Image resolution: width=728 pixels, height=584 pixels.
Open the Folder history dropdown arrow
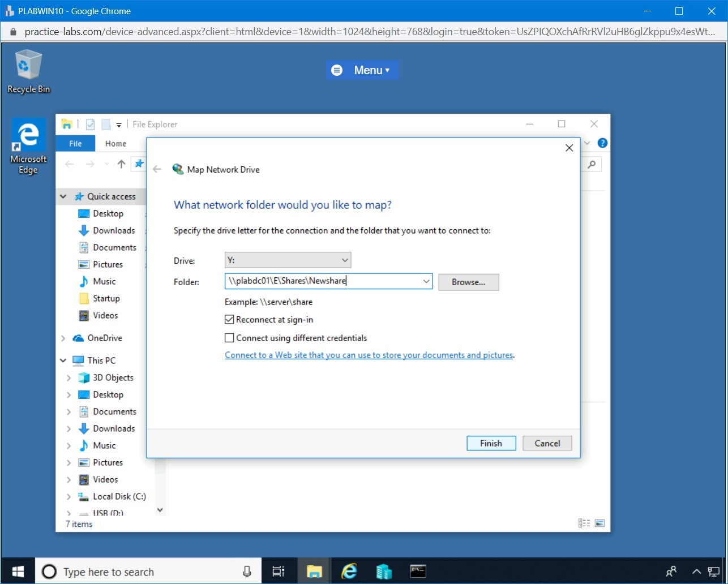point(426,281)
